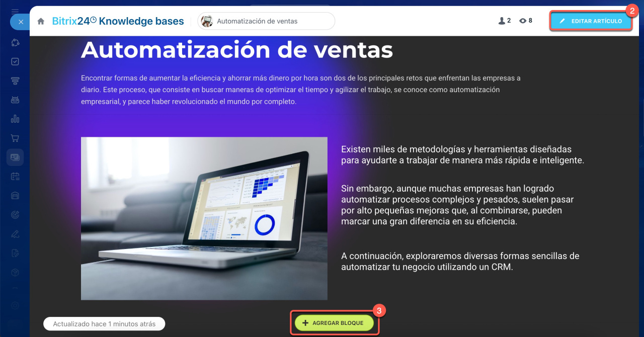This screenshot has height=337, width=644.
Task: Click the Actualizado hace 1 minutos label
Action: click(x=104, y=324)
